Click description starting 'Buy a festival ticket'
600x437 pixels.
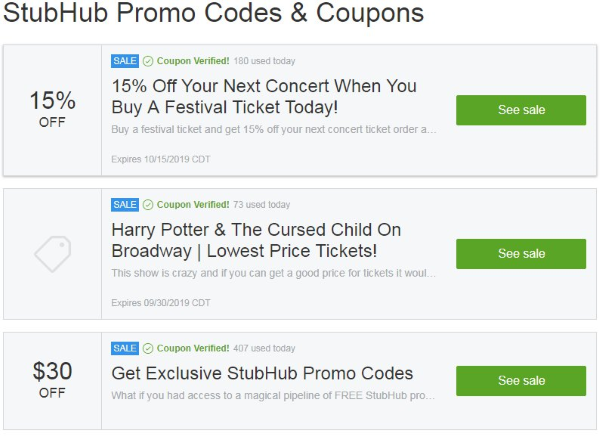(x=274, y=129)
